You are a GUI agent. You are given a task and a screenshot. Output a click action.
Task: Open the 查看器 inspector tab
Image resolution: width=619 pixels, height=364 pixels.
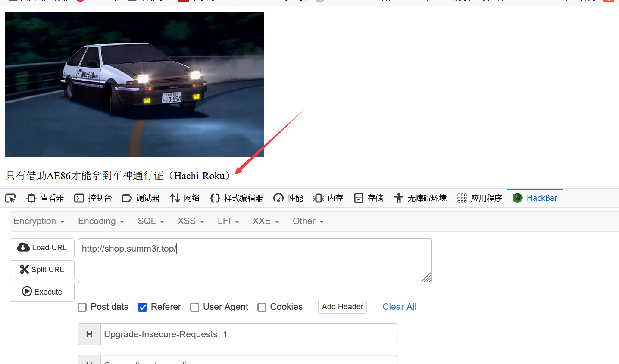[x=46, y=198]
